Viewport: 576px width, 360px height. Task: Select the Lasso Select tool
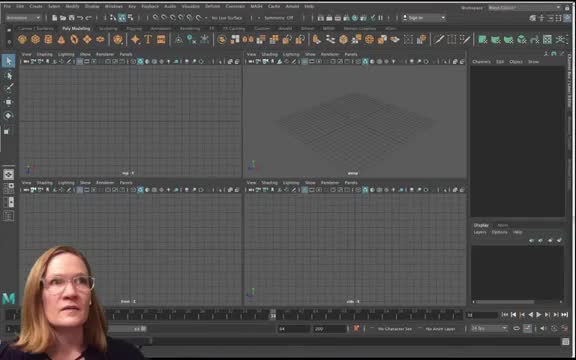pos(9,75)
